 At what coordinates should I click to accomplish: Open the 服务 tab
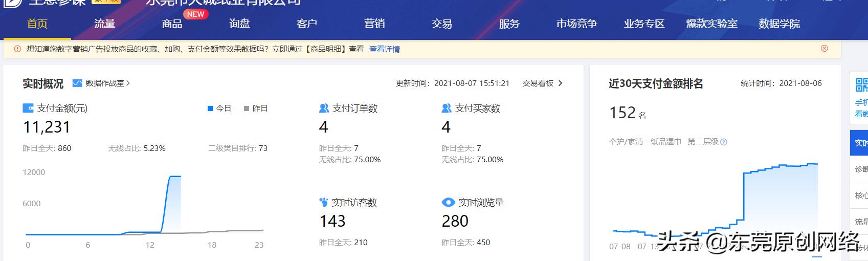(x=509, y=24)
